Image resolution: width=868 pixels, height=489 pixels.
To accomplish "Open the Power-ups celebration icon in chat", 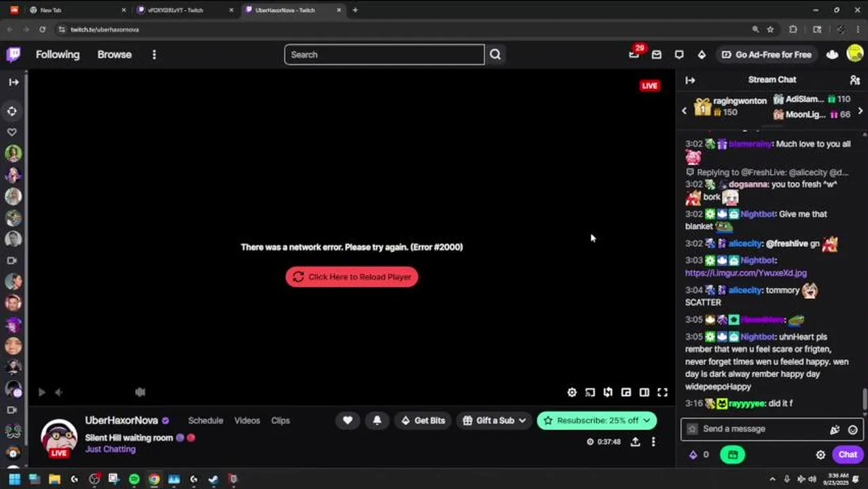I will (x=835, y=429).
